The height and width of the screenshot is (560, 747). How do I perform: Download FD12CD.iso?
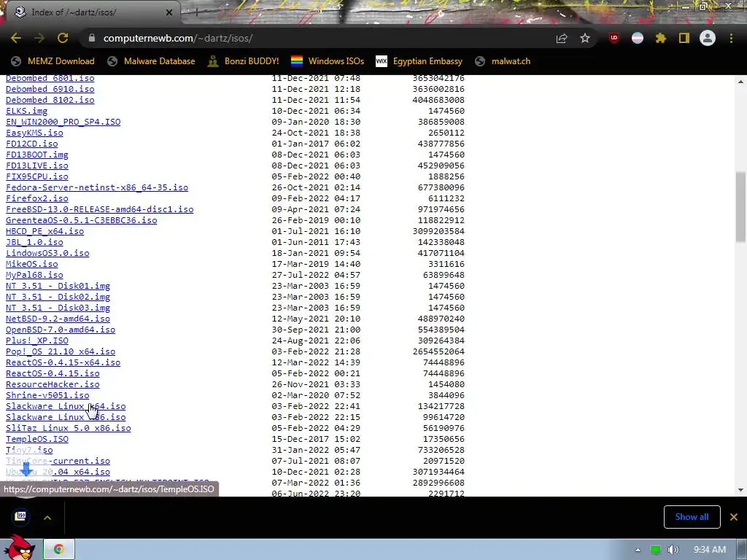32,144
